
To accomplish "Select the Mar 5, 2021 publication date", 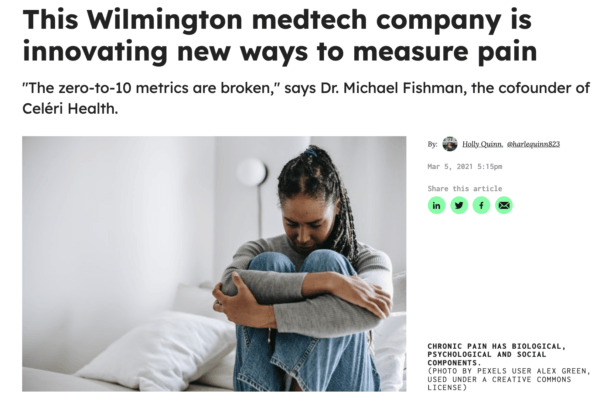I will (465, 166).
